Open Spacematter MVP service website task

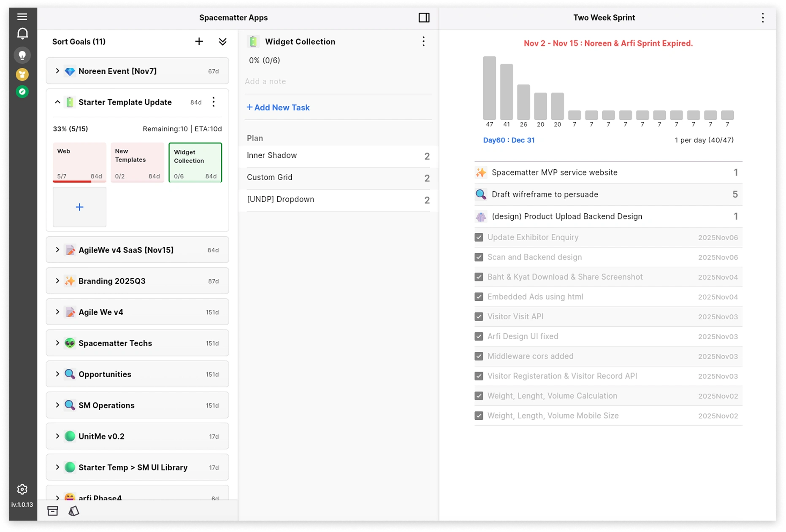point(608,173)
